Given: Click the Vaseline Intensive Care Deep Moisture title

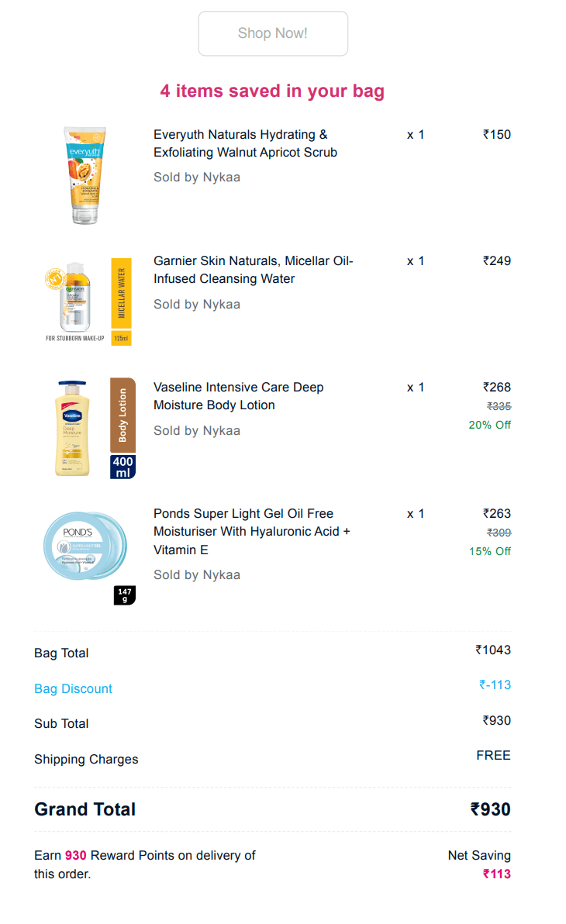Looking at the screenshot, I should [239, 396].
